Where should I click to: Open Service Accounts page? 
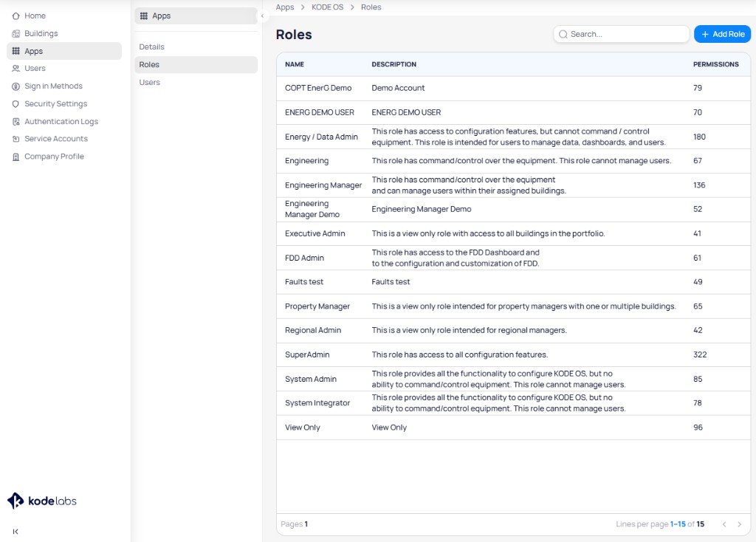pyautogui.click(x=64, y=139)
